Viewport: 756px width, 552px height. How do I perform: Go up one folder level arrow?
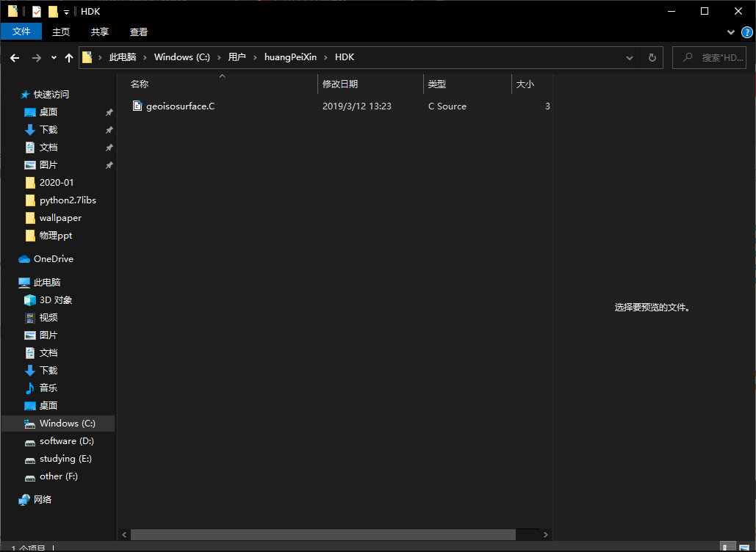click(x=69, y=58)
